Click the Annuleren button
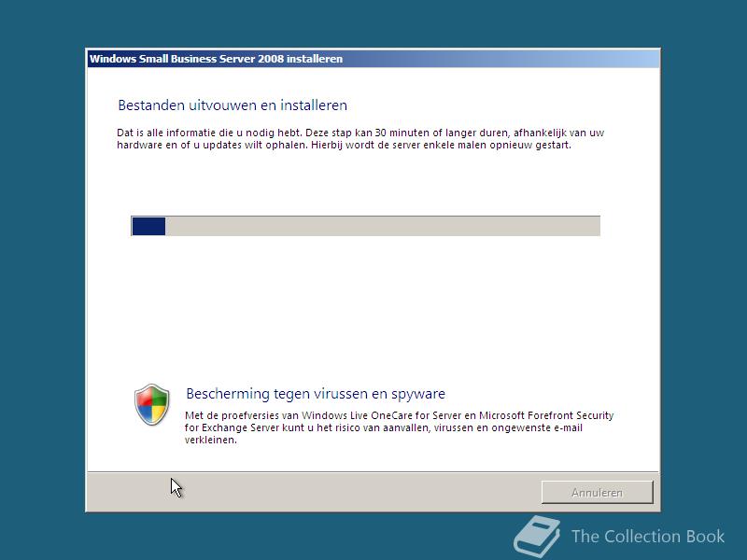 tap(597, 492)
